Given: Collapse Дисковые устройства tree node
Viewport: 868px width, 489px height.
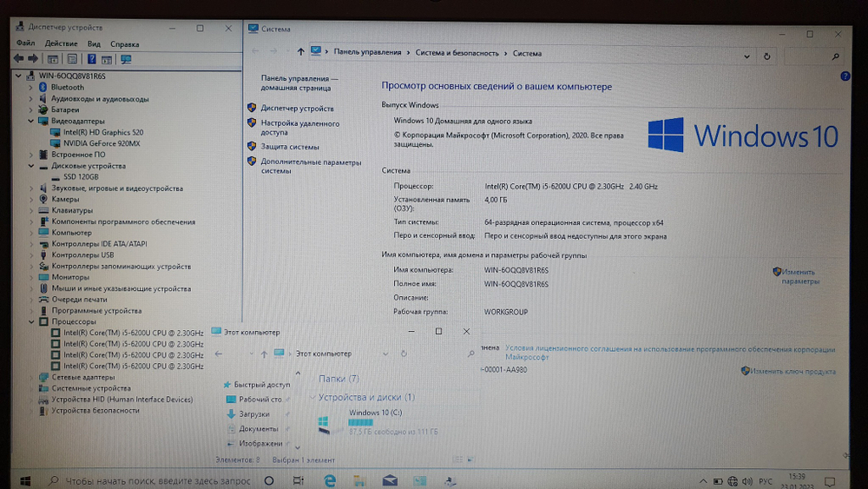Looking at the screenshot, I should tap(31, 166).
